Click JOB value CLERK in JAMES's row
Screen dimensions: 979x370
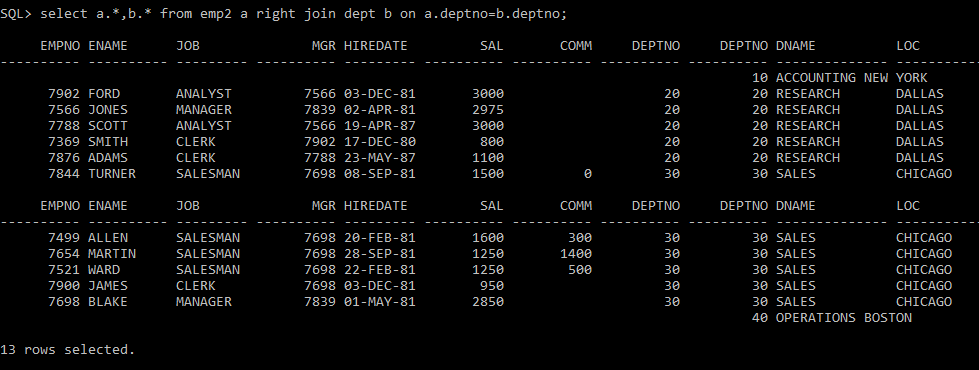pos(195,286)
